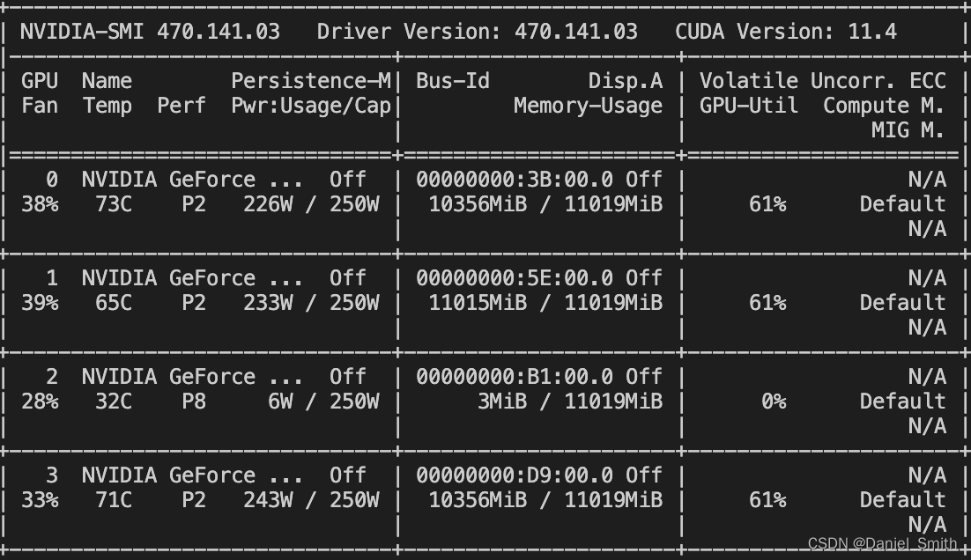Click GPU 0's 61% utilization value
The width and height of the screenshot is (971, 560).
[x=767, y=204]
